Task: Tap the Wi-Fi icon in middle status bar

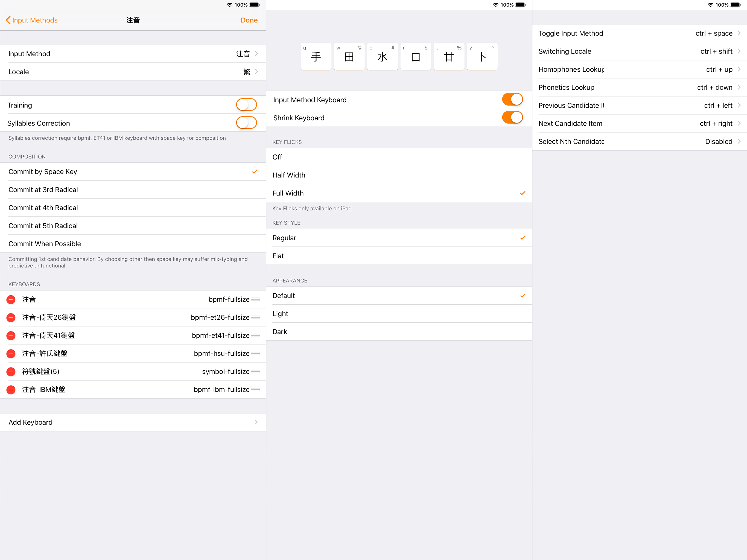Action: point(495,5)
